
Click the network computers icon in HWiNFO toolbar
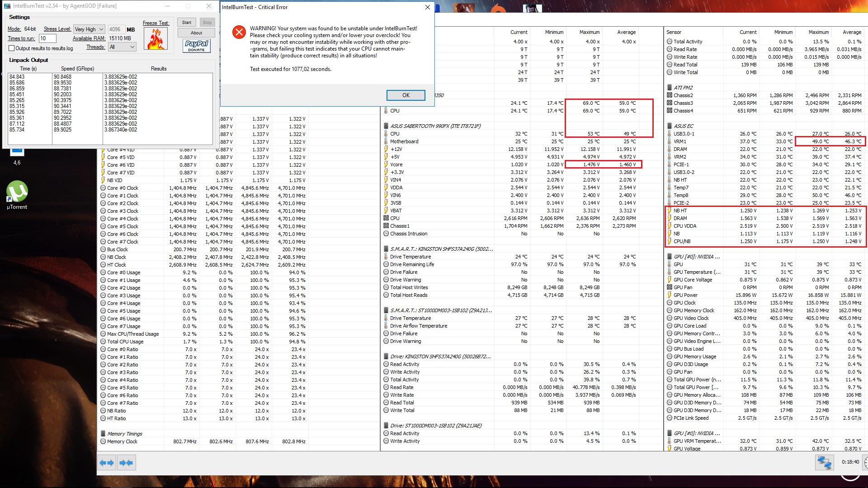(824, 463)
